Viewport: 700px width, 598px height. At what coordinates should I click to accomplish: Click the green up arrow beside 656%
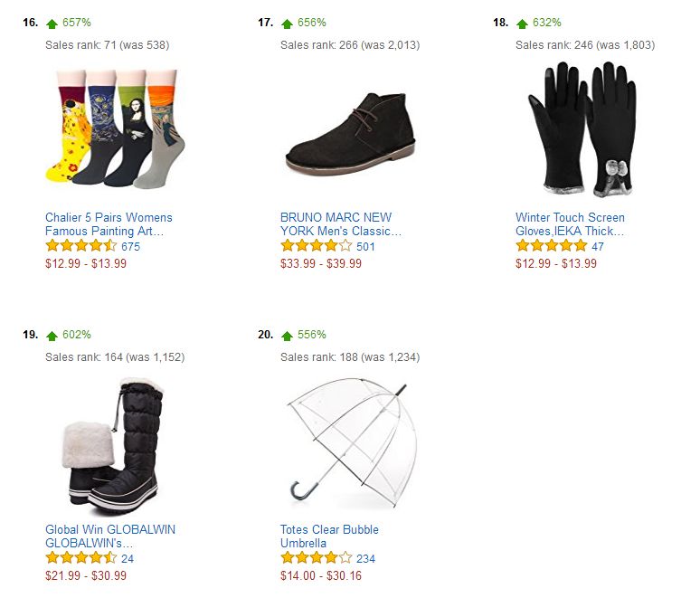[287, 24]
